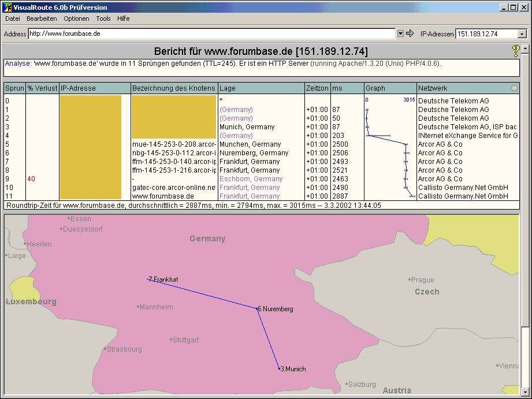
Task: Click the 3.Munich marker on the map
Action: click(x=292, y=369)
